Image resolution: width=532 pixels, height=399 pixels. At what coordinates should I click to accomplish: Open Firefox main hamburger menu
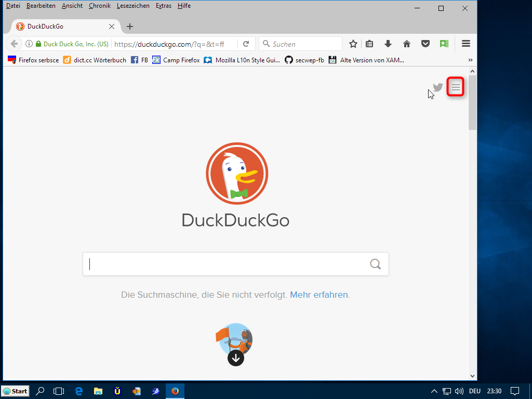coord(466,44)
